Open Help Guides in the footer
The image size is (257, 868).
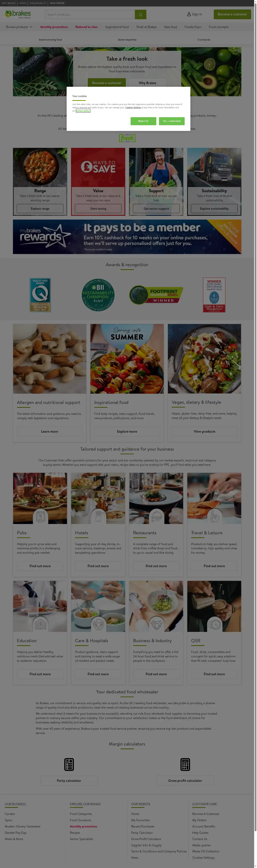[x=200, y=832]
